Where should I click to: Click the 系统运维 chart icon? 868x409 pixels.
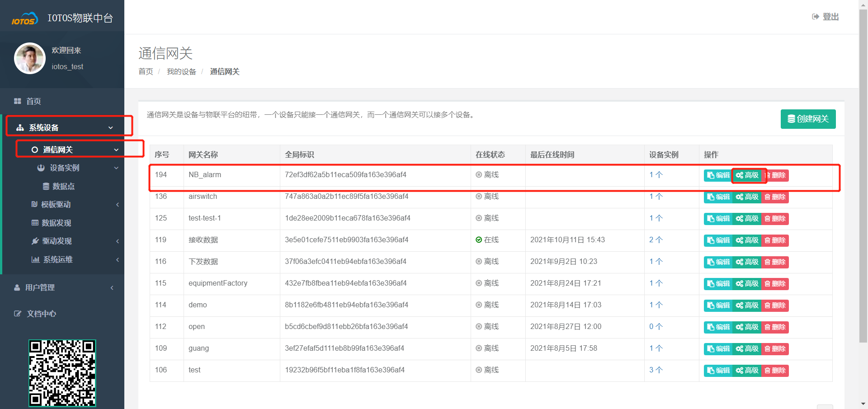[35, 259]
